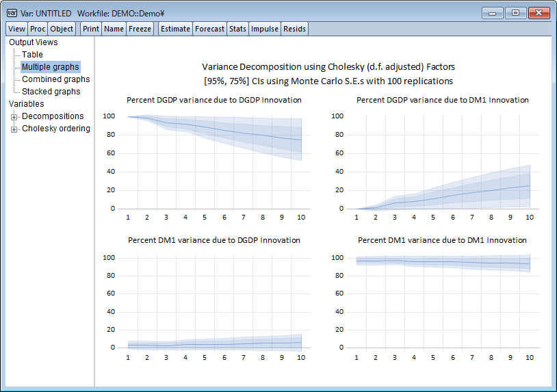Click DGDP variance due to DGDP Innovation title
Screen dimensions: 557x392
pyautogui.click(x=214, y=100)
